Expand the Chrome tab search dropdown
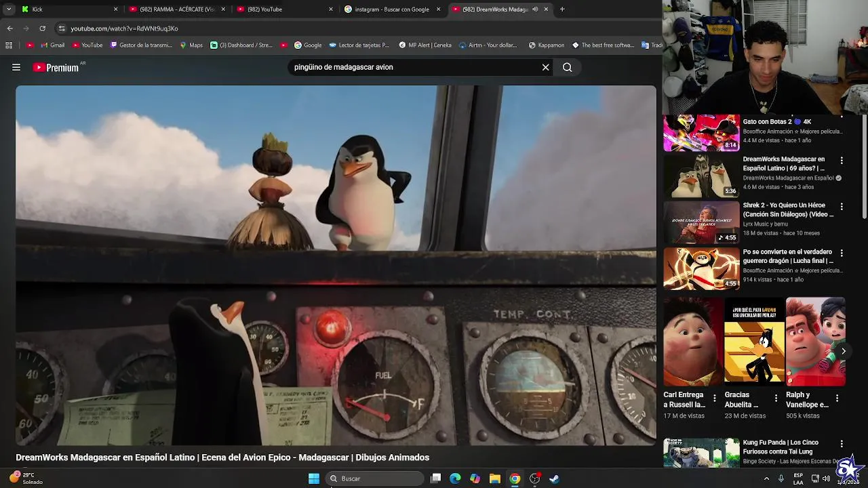 (x=9, y=9)
